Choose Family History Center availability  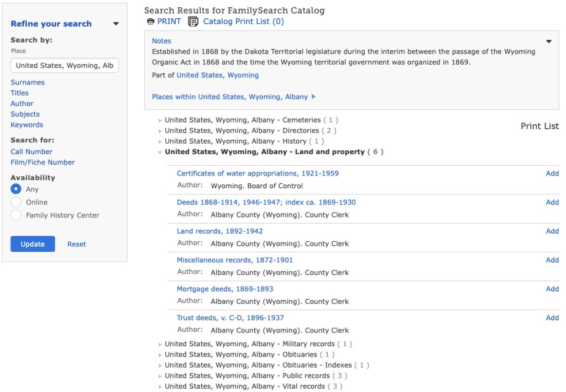[x=16, y=215]
